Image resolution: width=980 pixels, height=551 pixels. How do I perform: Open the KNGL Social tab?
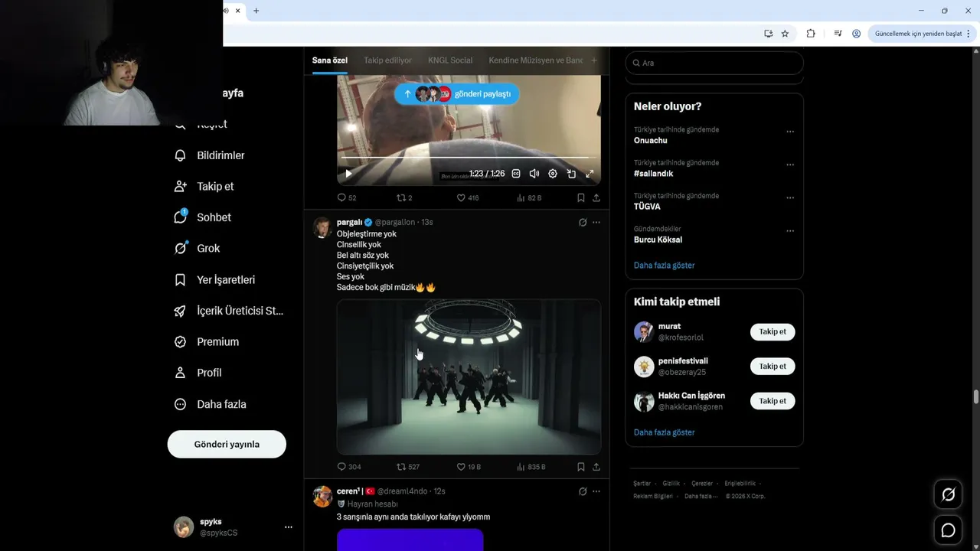coord(450,60)
